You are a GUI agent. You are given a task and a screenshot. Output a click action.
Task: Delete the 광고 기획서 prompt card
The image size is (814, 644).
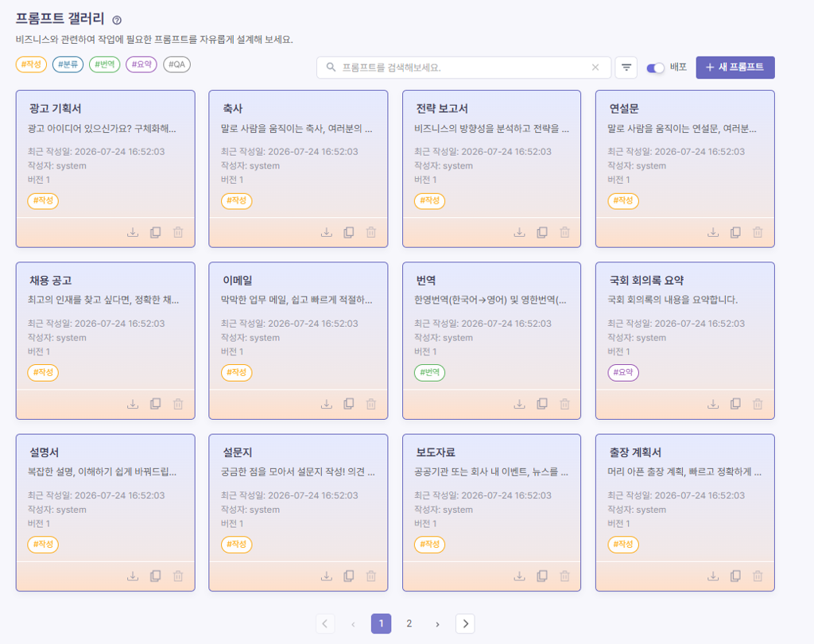click(178, 232)
